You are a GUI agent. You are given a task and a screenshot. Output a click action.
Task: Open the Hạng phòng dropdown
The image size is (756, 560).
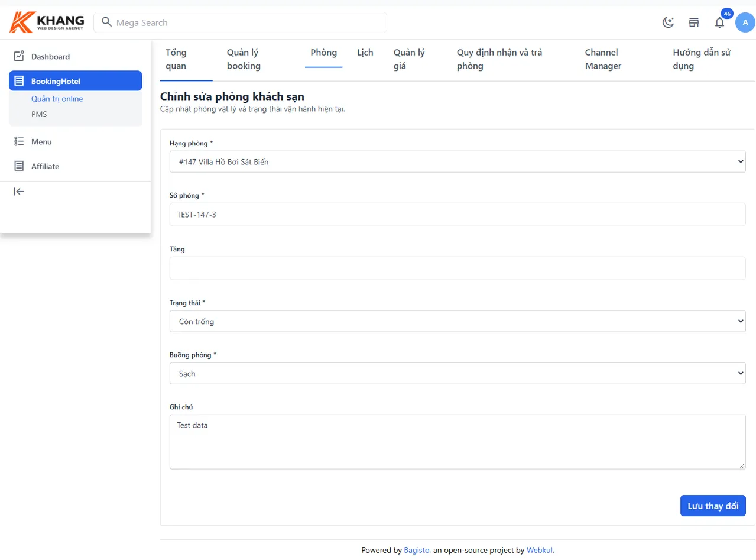[458, 161]
